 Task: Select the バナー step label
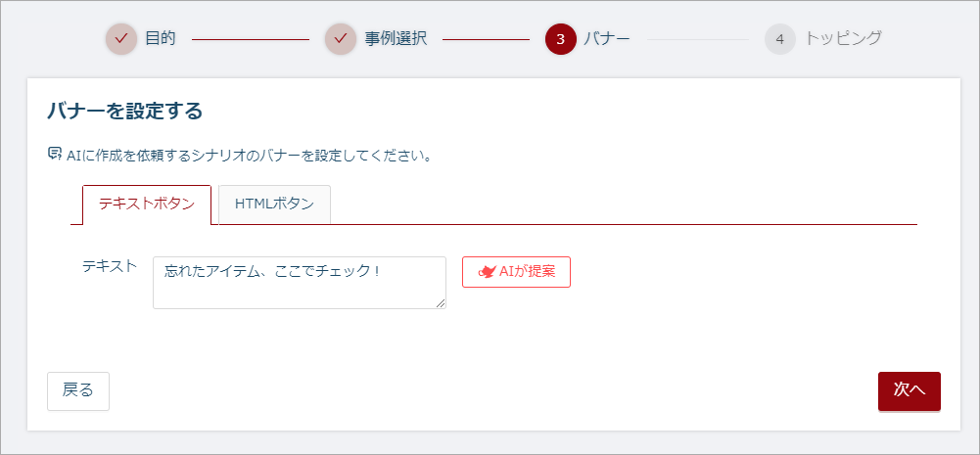pos(607,39)
